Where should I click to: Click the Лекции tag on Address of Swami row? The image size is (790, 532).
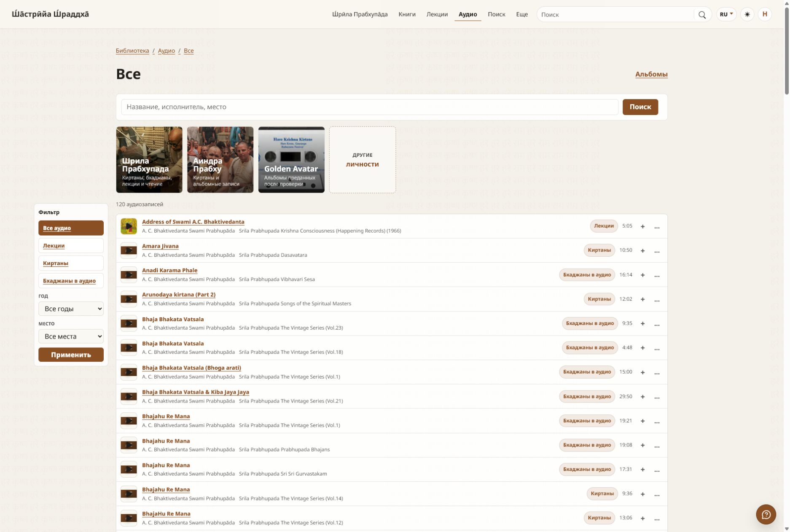(604, 226)
